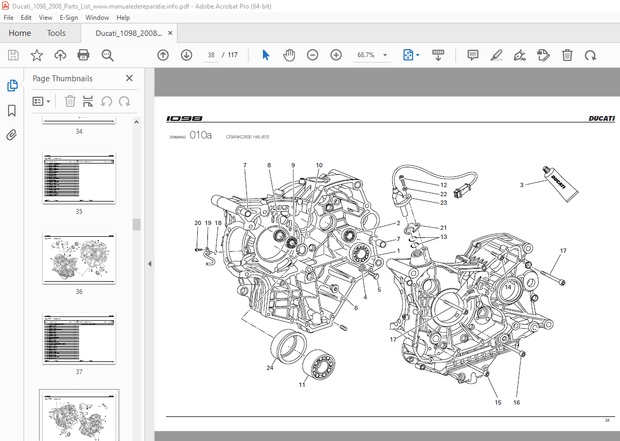Rotate page clockwise in toolbar
Viewport: 620px width, 441px height.
[590, 55]
